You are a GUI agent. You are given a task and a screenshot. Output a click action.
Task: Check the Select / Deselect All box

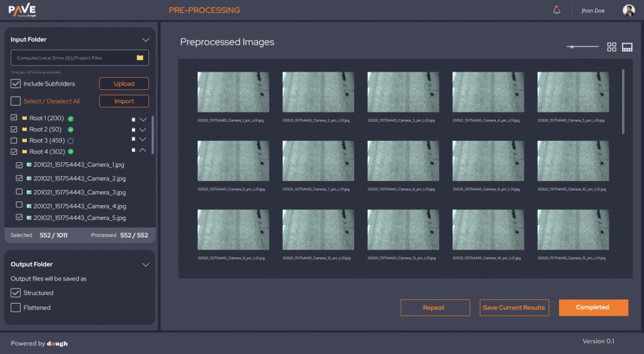pos(16,101)
